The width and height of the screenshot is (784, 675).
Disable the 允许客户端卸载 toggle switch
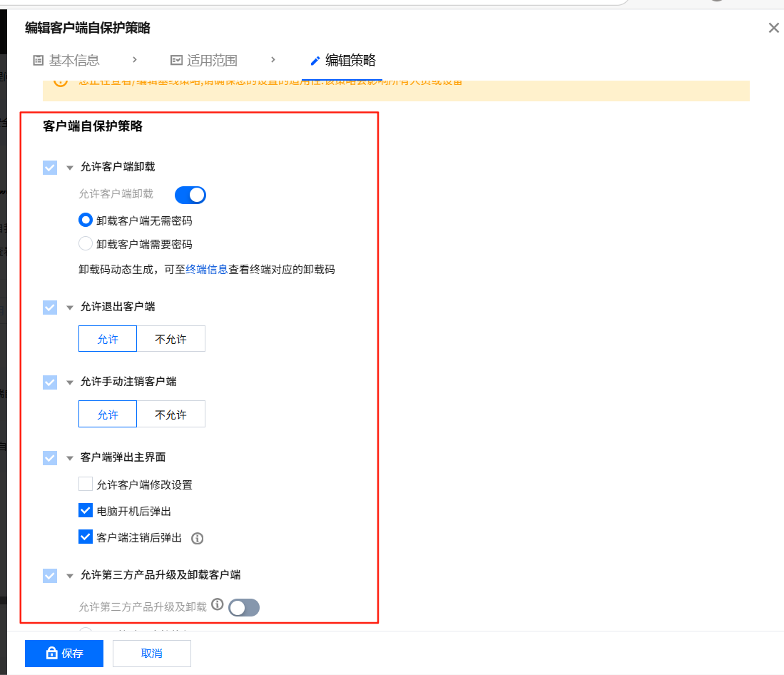coord(190,195)
